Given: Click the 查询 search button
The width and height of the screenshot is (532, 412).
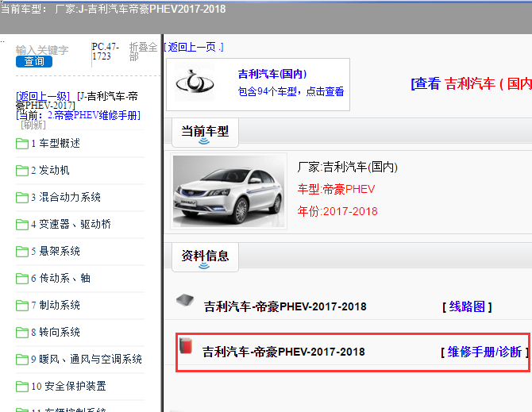Looking at the screenshot, I should click(34, 61).
